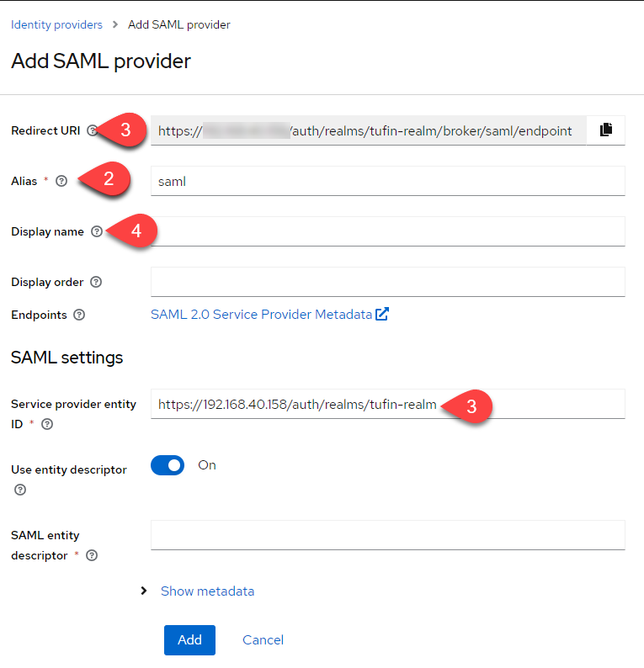Turn off Use entity descriptor switch
The height and width of the screenshot is (668, 644).
[168, 465]
